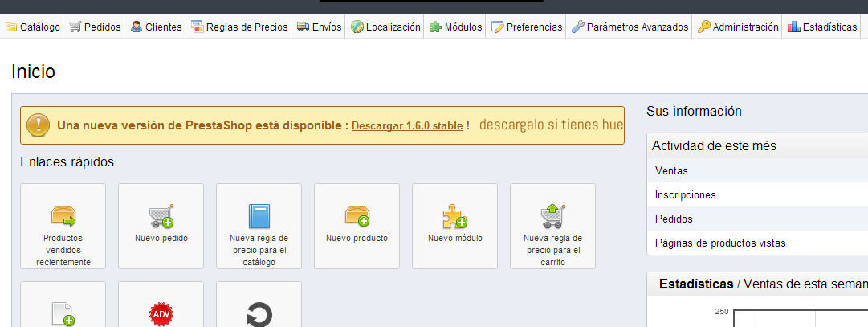Click the Enlaces rápidos heading
The width and height of the screenshot is (868, 327).
(x=67, y=161)
